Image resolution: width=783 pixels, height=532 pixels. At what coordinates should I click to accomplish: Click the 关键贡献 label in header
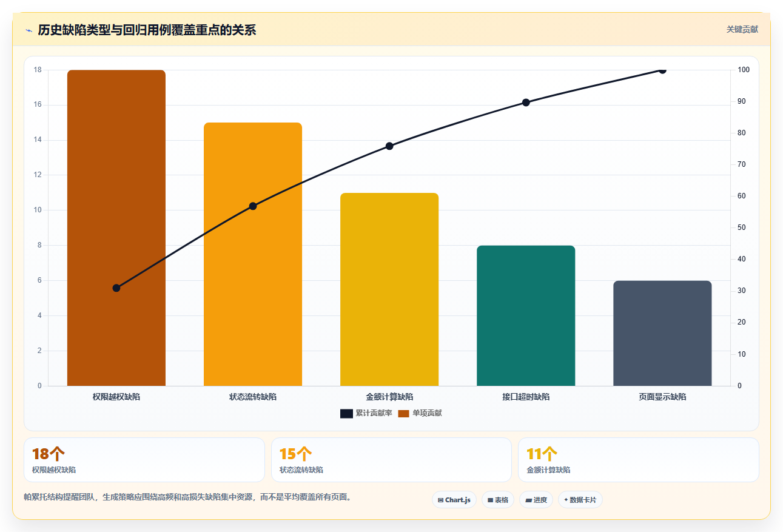click(x=742, y=29)
